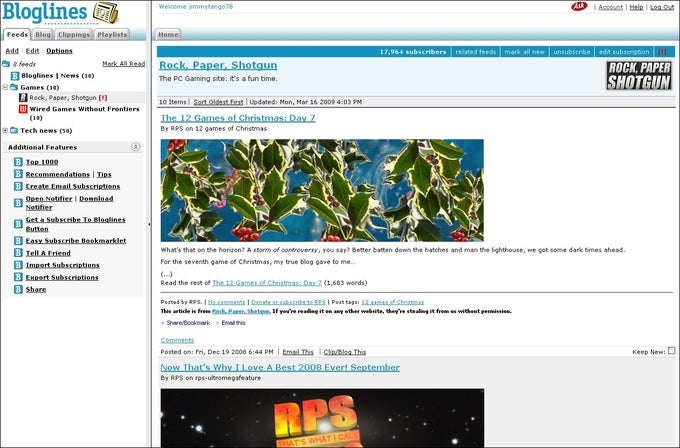Open the Tips link

pyautogui.click(x=104, y=174)
